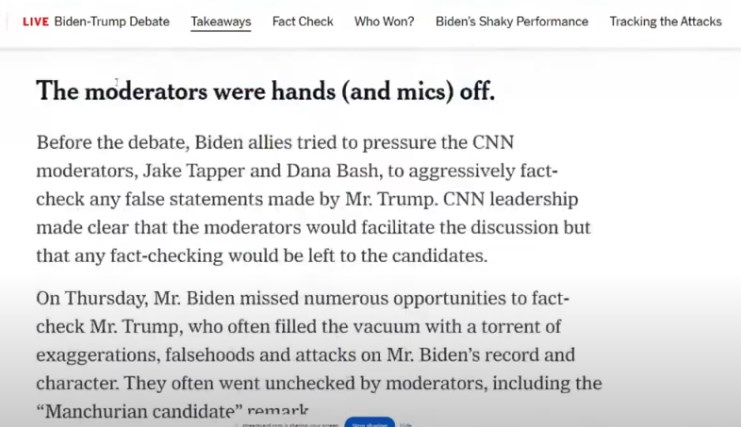Open the Who Won? section
Screen dimensions: 741x427
384,21
